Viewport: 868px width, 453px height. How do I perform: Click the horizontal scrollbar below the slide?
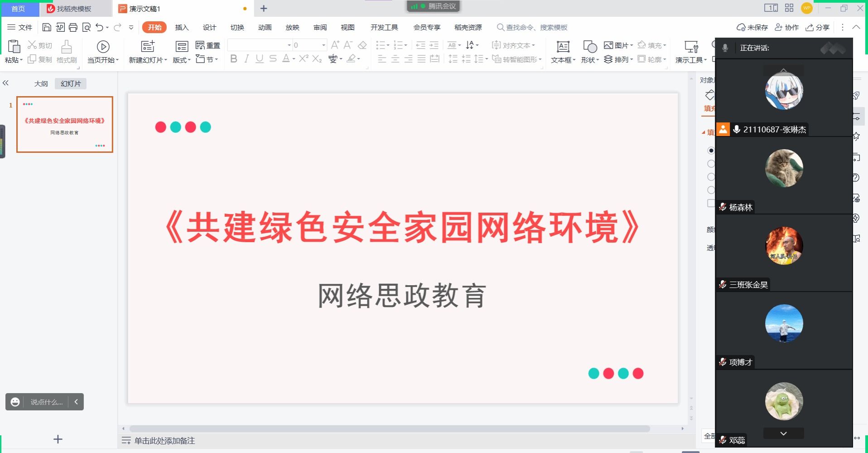(x=390, y=429)
